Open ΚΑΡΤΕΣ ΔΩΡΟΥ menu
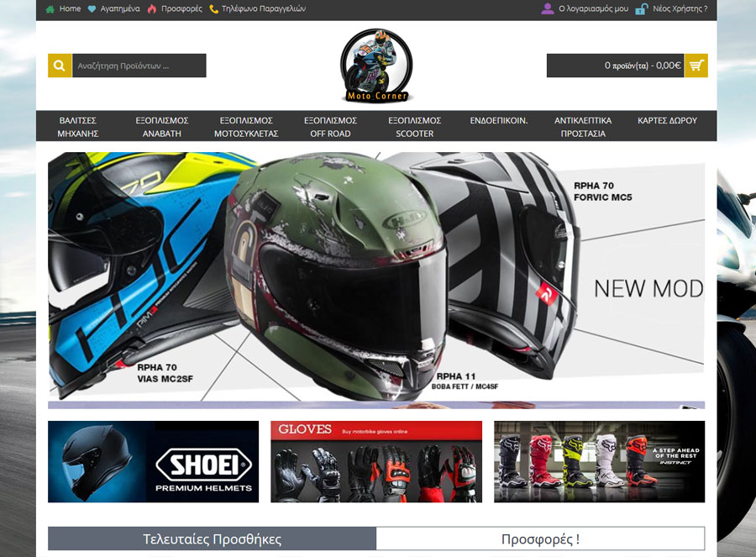This screenshot has height=557, width=756. (667, 121)
